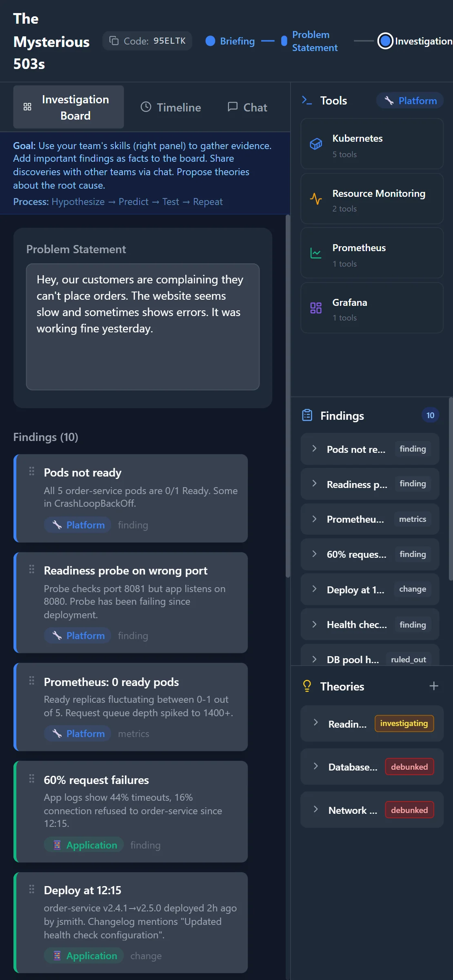Click the Grafana dashboard icon
The height and width of the screenshot is (980, 453).
tap(316, 308)
